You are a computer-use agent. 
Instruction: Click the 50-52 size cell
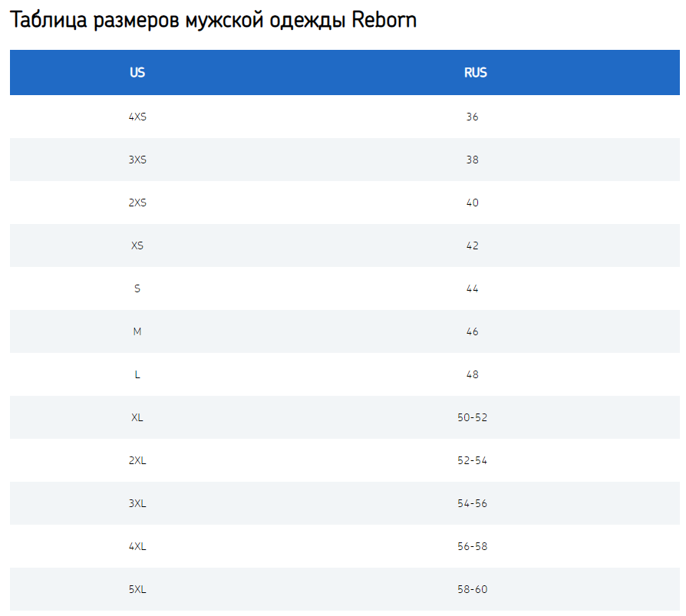tap(472, 418)
